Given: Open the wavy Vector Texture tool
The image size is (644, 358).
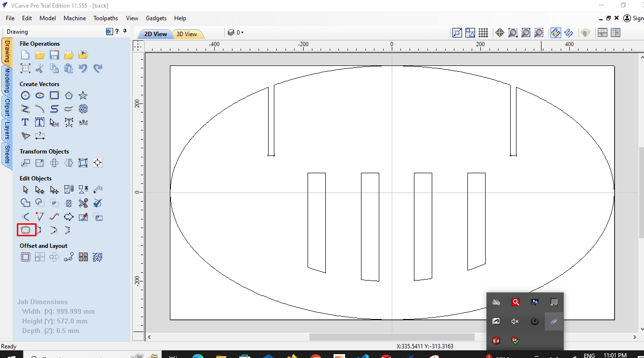Looking at the screenshot, I should tap(83, 109).
